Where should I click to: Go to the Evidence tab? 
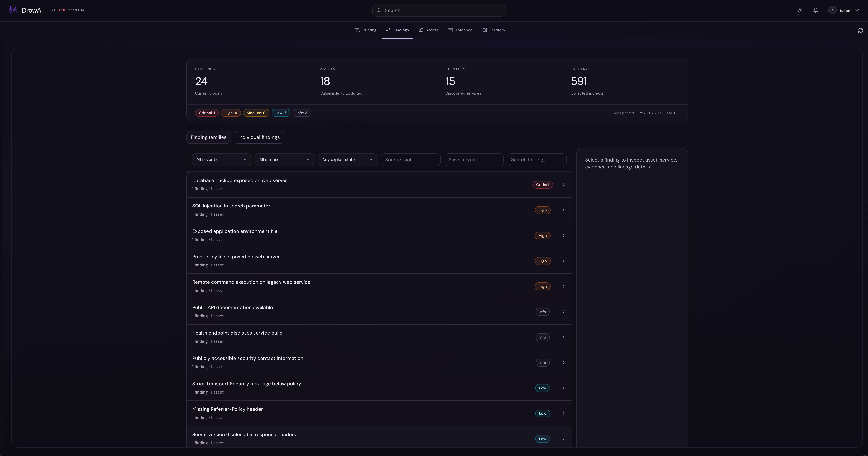click(460, 30)
